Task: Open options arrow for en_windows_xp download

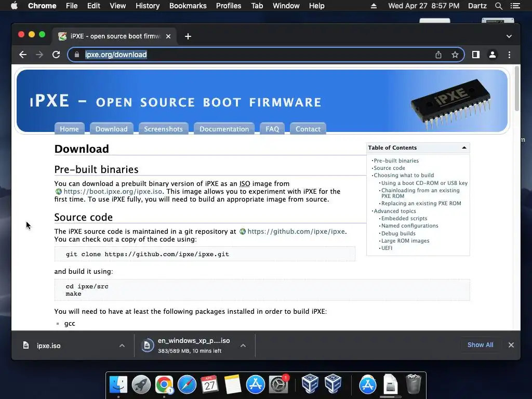Action: pyautogui.click(x=243, y=345)
